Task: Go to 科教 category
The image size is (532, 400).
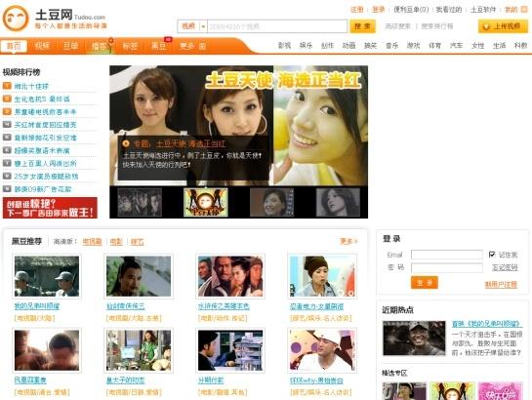Action: (521, 46)
